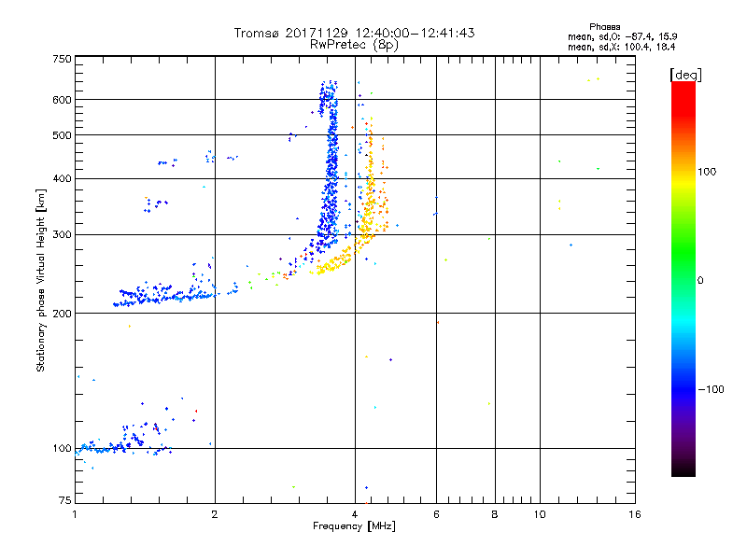Viewport: 747px width, 560px height.
Task: Click the "Phases" heading above the statistics
Action: [x=604, y=27]
